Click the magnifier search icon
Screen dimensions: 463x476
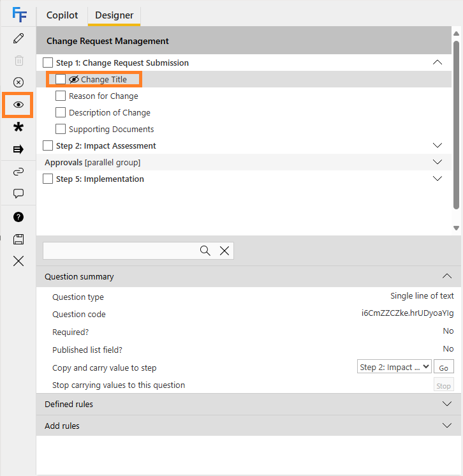pyautogui.click(x=205, y=251)
